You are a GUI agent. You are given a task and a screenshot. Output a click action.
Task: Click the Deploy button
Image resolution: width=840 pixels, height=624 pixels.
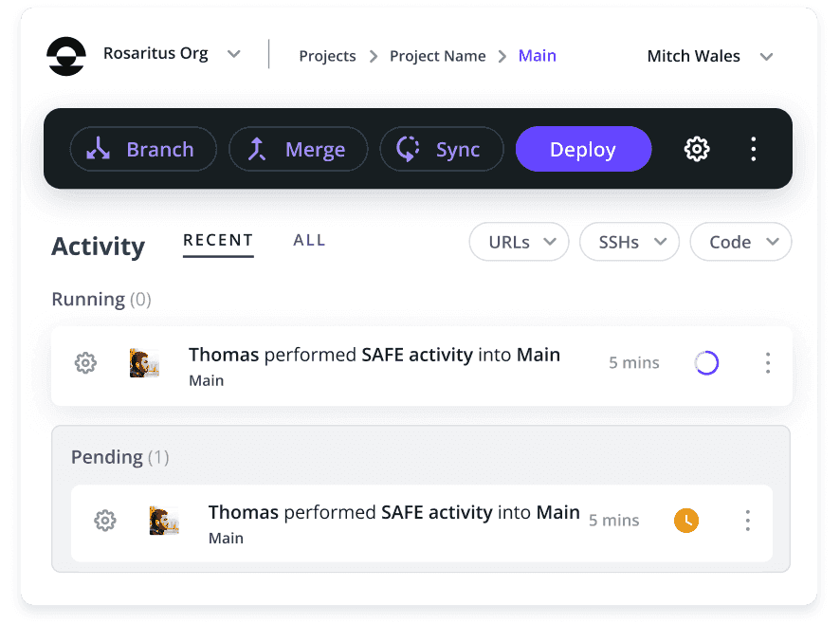(x=583, y=149)
